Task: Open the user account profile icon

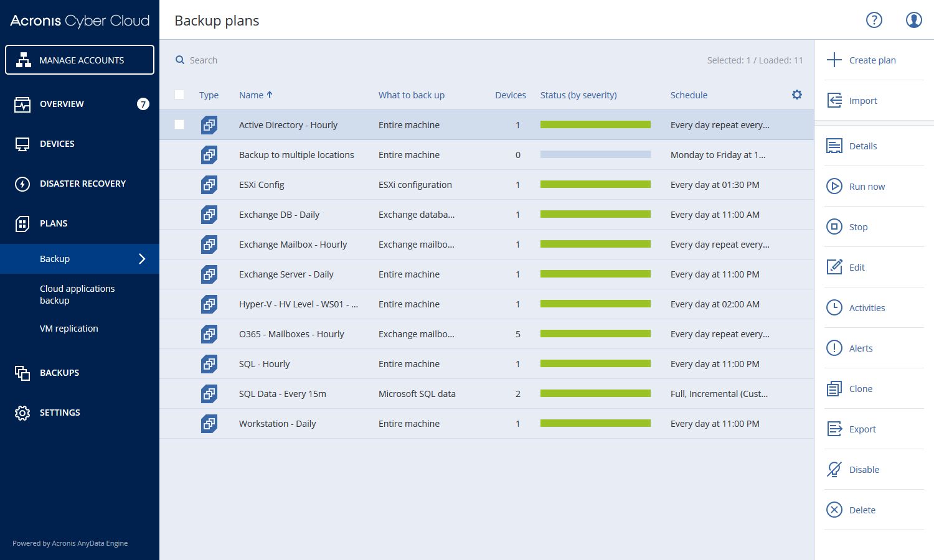Action: click(913, 20)
